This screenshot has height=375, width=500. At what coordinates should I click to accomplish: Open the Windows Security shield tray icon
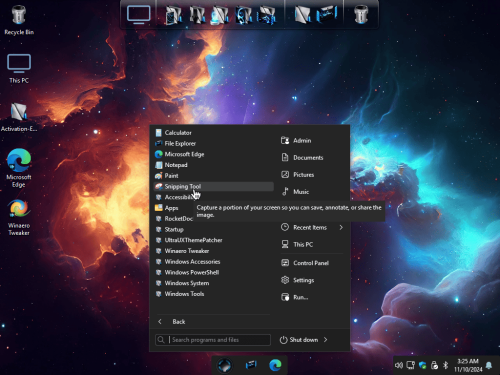tap(422, 365)
